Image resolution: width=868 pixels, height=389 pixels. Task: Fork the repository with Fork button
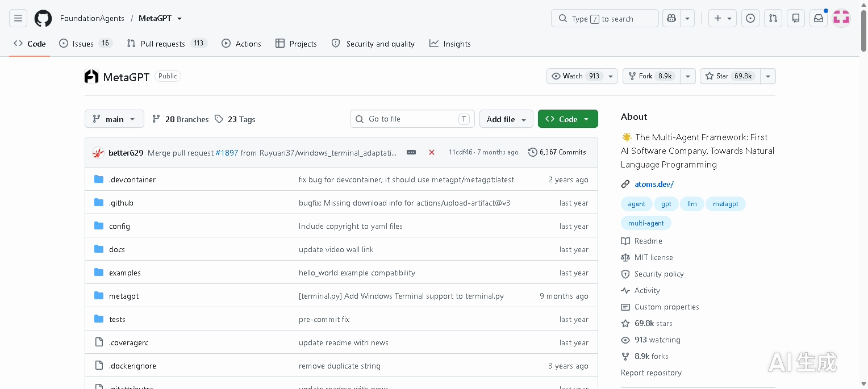652,76
